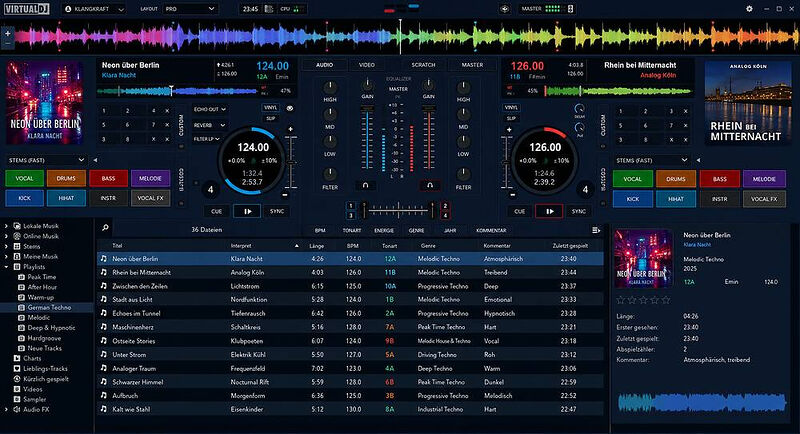
Task: Click the Online Musik globe icon
Action: click(x=17, y=236)
